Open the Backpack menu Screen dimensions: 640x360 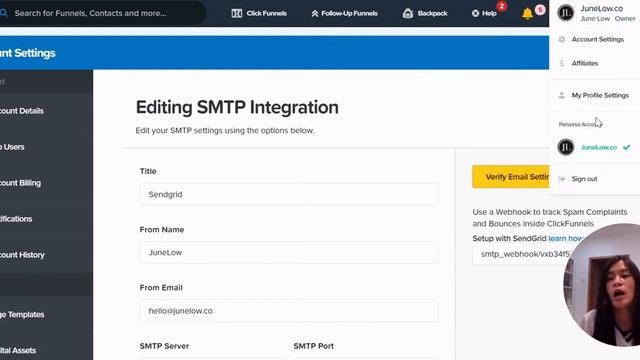click(x=425, y=13)
